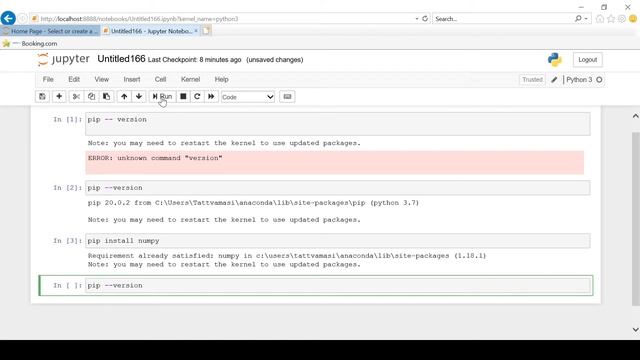The width and height of the screenshot is (640, 360).
Task: Click 'Requirement already satisfied: numpy' output
Action: coord(287,256)
